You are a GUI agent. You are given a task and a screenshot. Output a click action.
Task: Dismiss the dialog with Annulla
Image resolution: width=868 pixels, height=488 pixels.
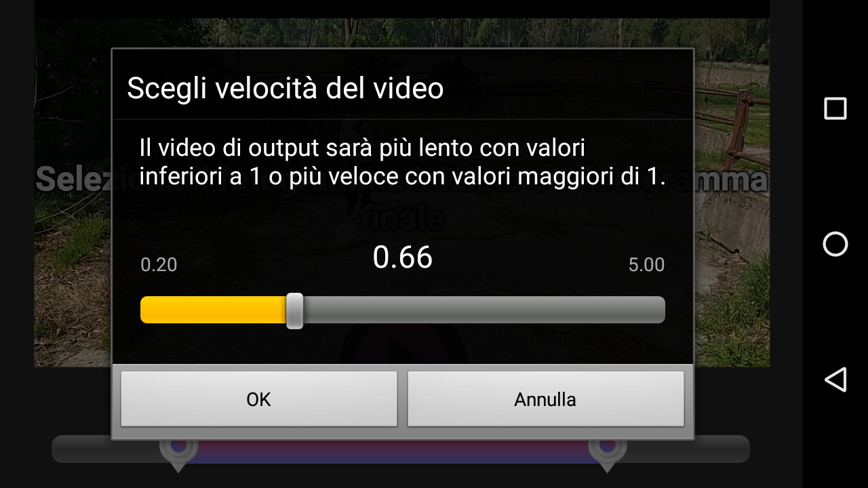(545, 399)
